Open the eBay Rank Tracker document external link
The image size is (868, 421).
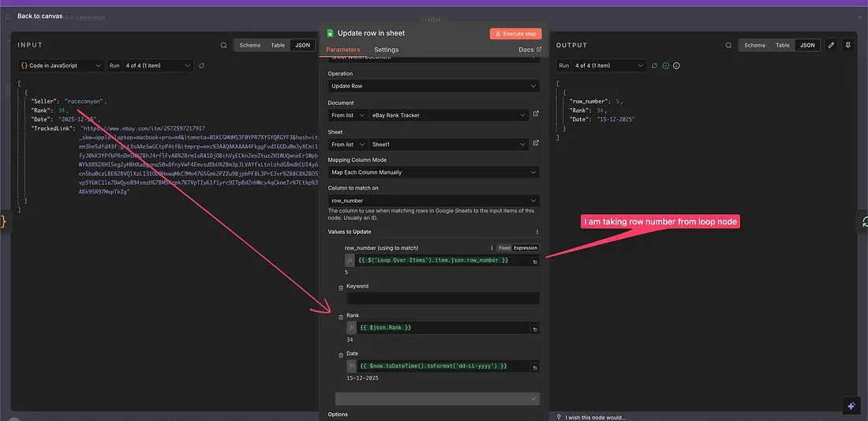[537, 115]
